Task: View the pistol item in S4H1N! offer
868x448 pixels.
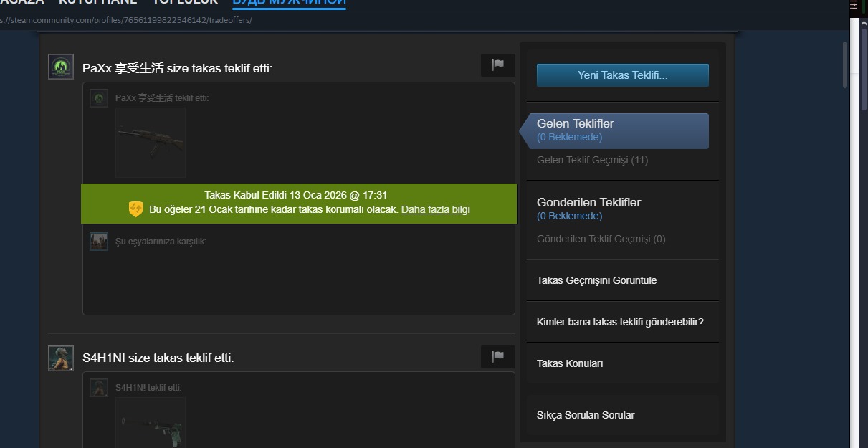Action: point(151,423)
